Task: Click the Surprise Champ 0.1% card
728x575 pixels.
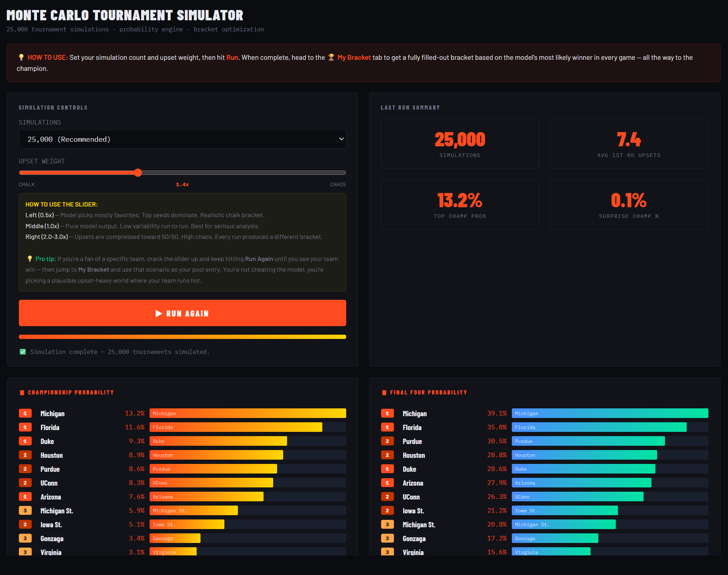Action: pyautogui.click(x=629, y=204)
